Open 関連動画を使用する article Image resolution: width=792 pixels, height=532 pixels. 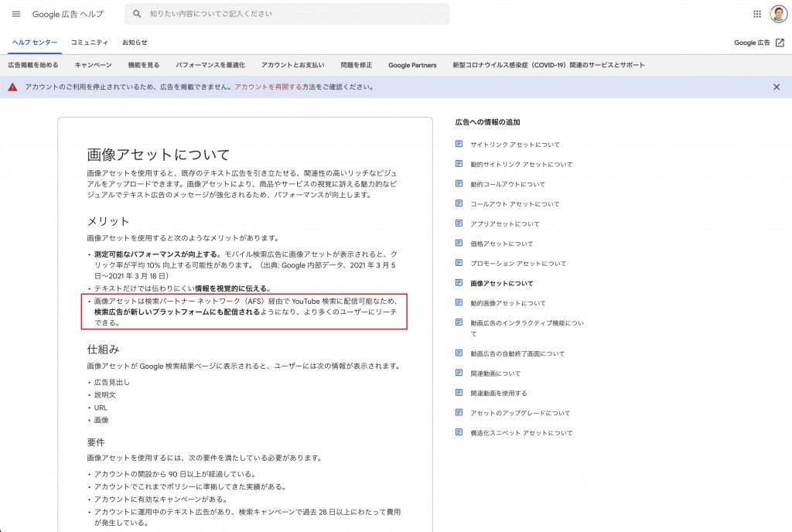tap(499, 393)
